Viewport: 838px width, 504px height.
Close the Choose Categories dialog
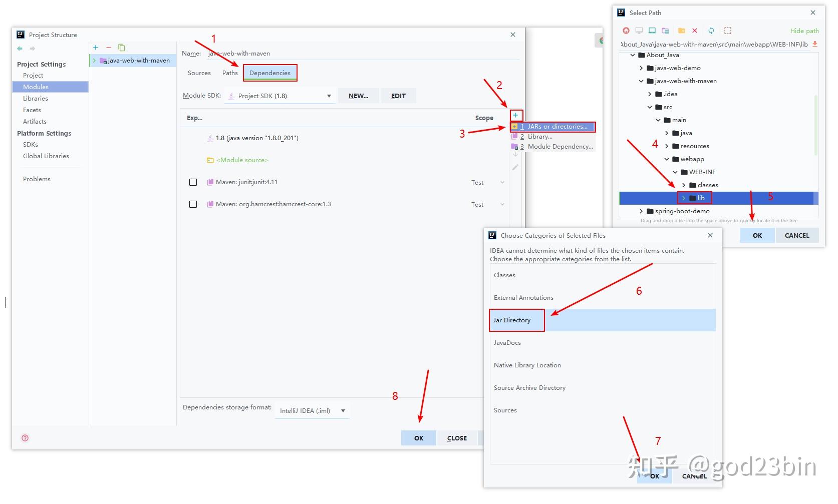point(710,235)
